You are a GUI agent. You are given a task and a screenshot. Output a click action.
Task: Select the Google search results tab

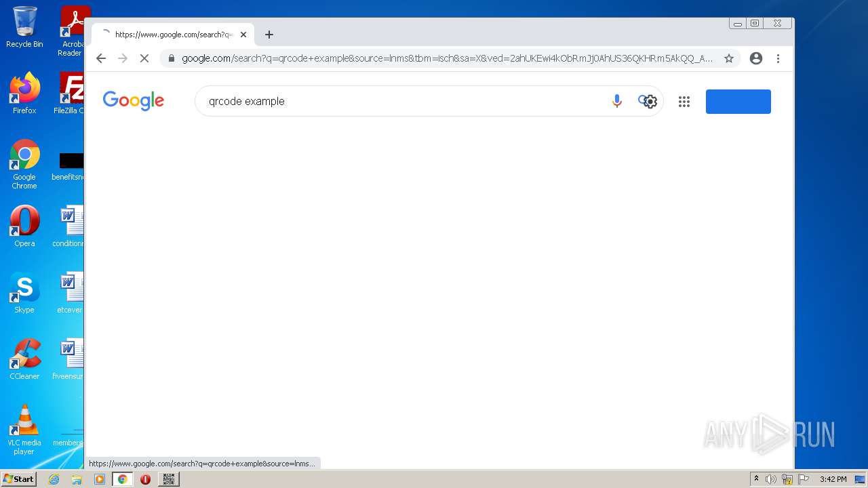(x=173, y=35)
